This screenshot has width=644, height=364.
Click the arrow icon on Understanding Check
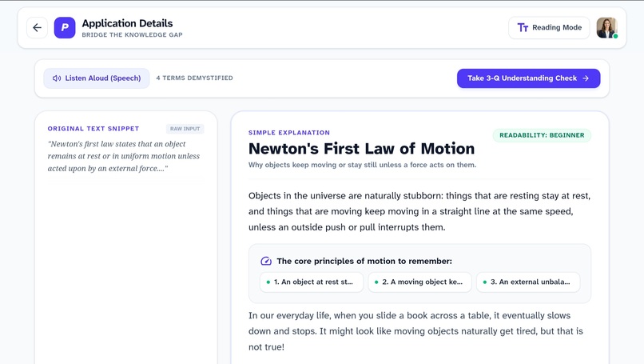pyautogui.click(x=586, y=78)
